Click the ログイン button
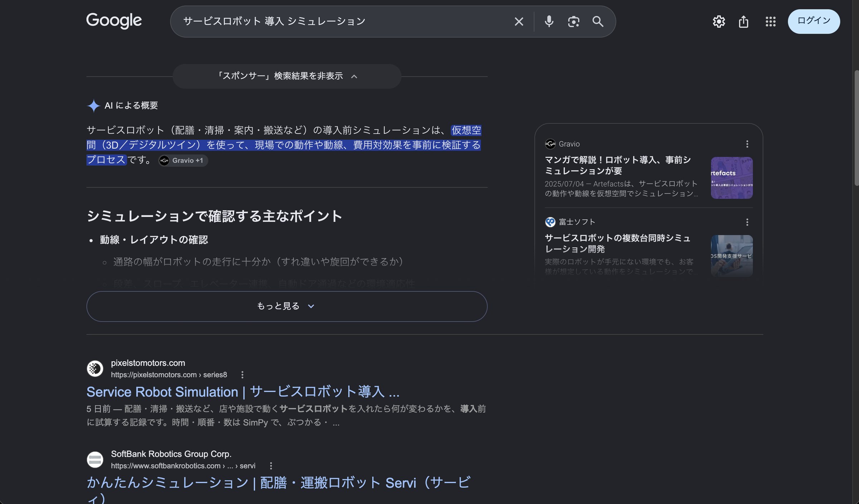Image resolution: width=859 pixels, height=504 pixels. [x=814, y=21]
